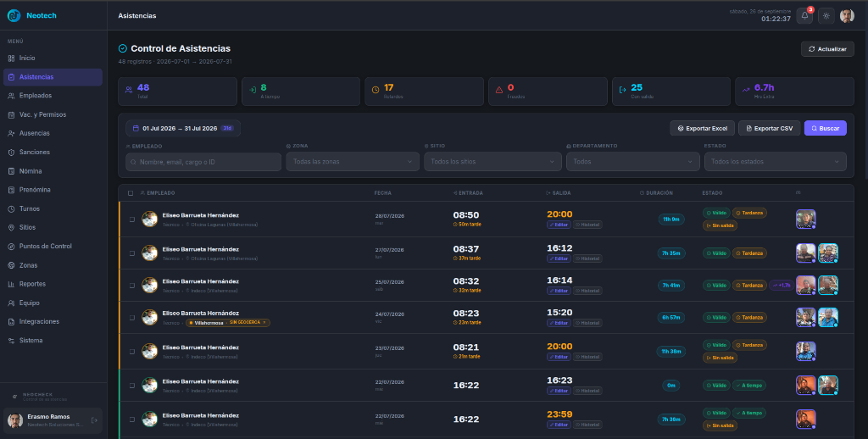Go to Inicio in sidebar

(x=53, y=58)
